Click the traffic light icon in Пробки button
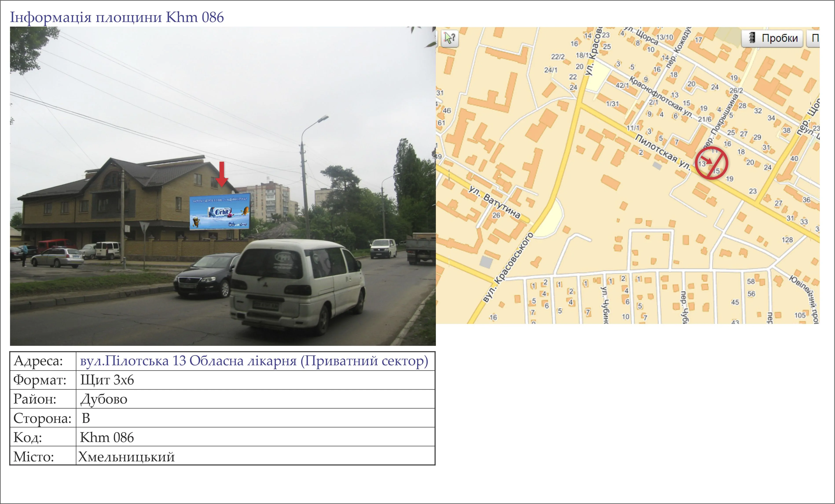 tap(752, 38)
